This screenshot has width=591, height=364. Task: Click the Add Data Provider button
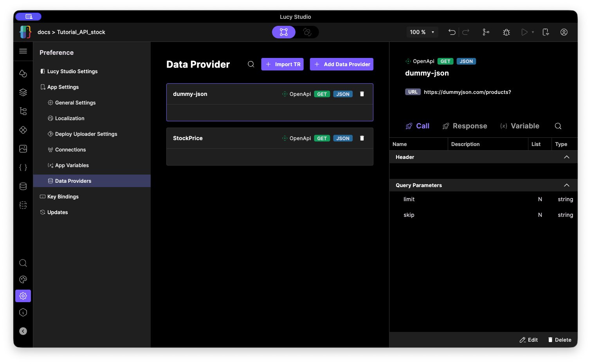point(342,64)
